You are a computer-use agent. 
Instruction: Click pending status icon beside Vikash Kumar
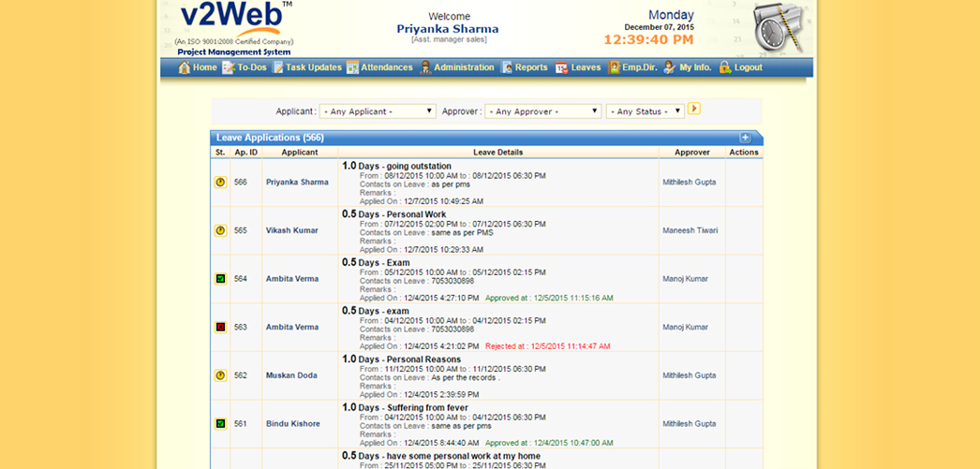click(x=220, y=230)
